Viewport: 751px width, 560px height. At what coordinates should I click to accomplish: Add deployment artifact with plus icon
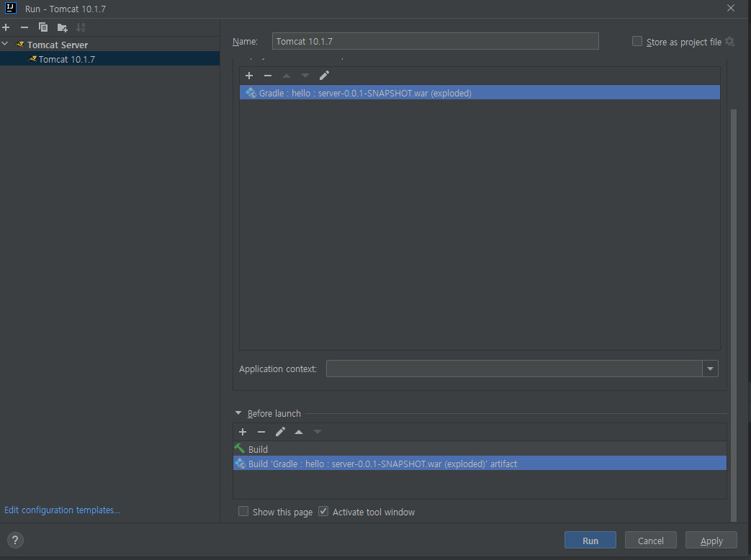click(x=249, y=76)
